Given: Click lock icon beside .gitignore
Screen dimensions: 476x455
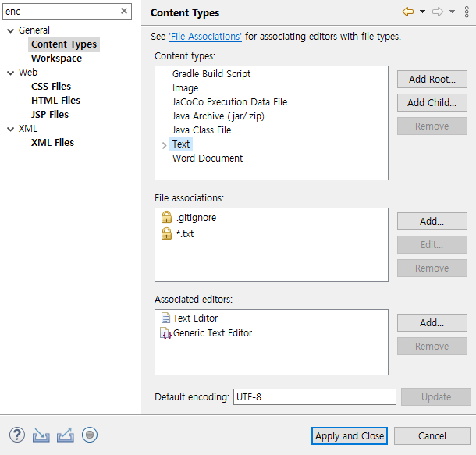Looking at the screenshot, I should coord(166,217).
